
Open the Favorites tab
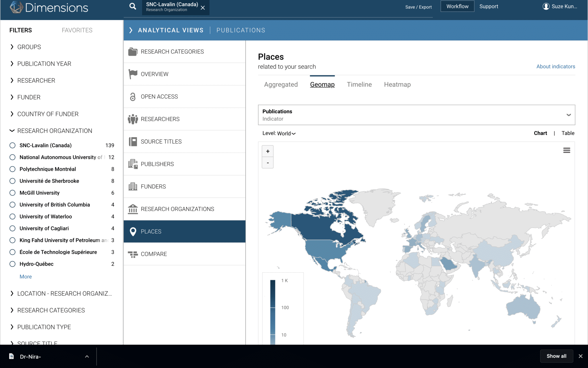click(x=77, y=30)
